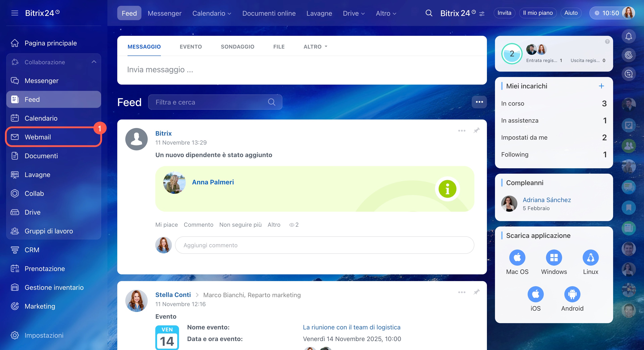Click the Filtra e cerca search field
The height and width of the screenshot is (350, 644).
point(210,102)
